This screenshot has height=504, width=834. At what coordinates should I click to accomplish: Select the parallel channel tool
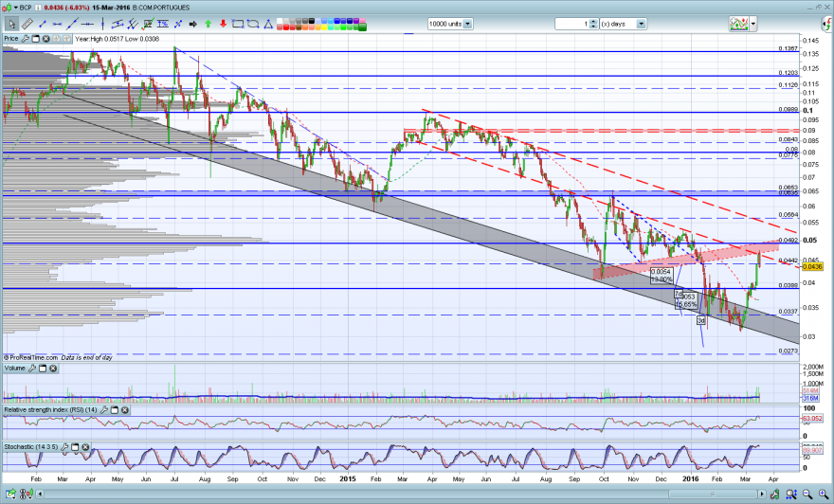[x=118, y=24]
